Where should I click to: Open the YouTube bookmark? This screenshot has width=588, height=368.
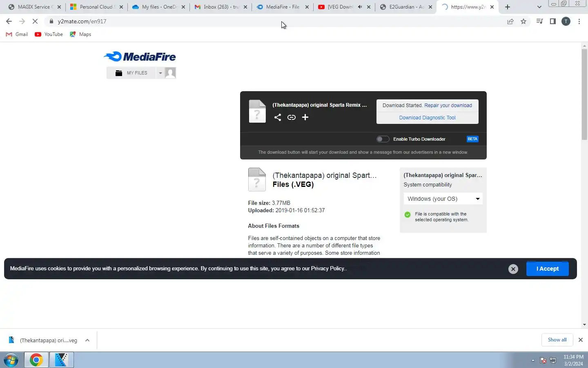click(x=49, y=34)
